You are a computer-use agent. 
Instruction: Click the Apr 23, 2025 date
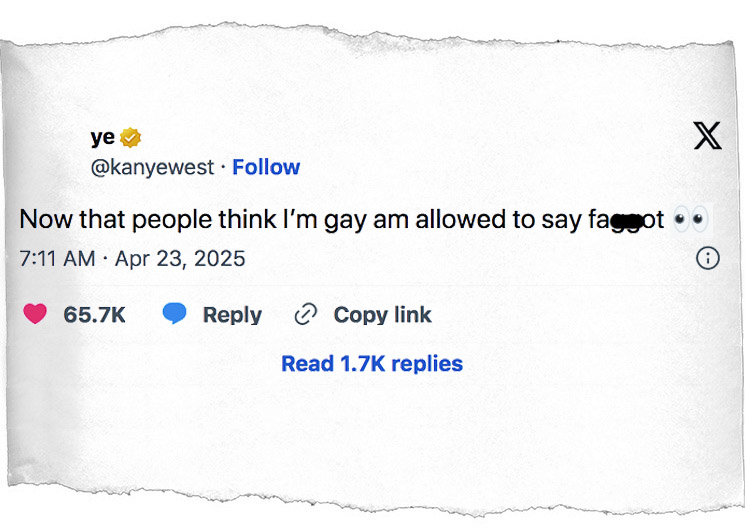[x=180, y=258]
